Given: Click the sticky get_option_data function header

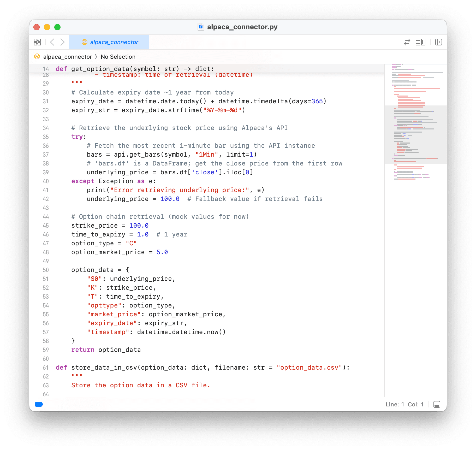Looking at the screenshot, I should click(x=135, y=69).
